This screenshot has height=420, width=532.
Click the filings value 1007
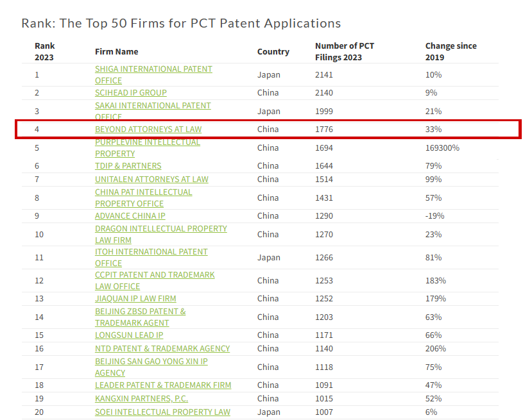[324, 412]
